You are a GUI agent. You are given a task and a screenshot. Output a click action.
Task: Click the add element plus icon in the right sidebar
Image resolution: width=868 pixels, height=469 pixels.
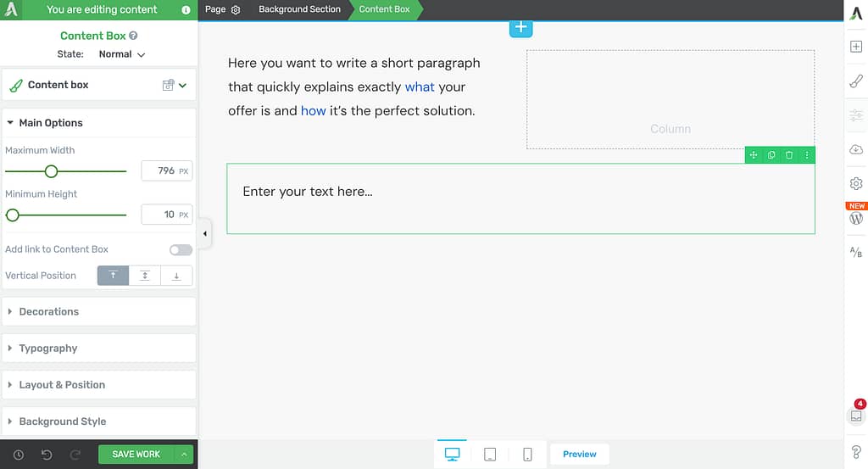coord(856,47)
